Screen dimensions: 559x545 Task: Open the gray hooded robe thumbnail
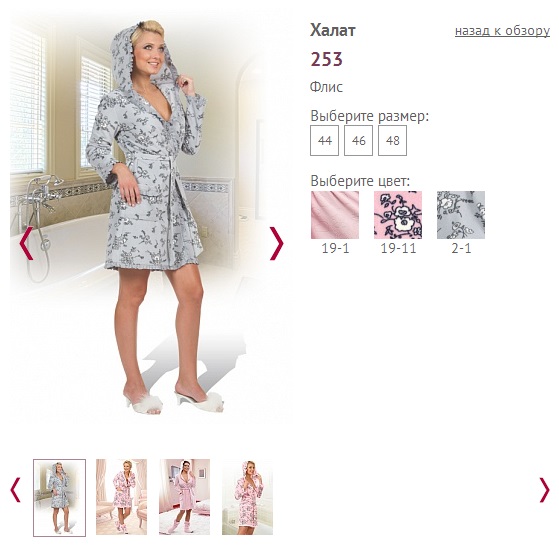[x=60, y=498]
